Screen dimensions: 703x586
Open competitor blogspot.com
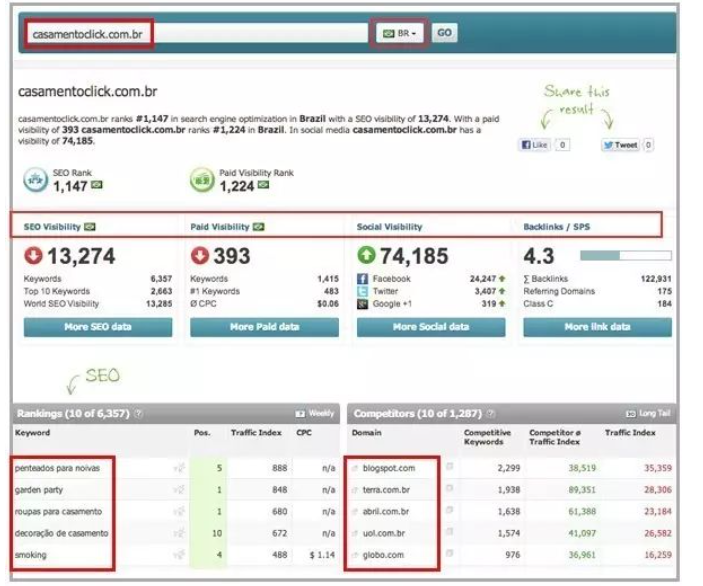(389, 468)
